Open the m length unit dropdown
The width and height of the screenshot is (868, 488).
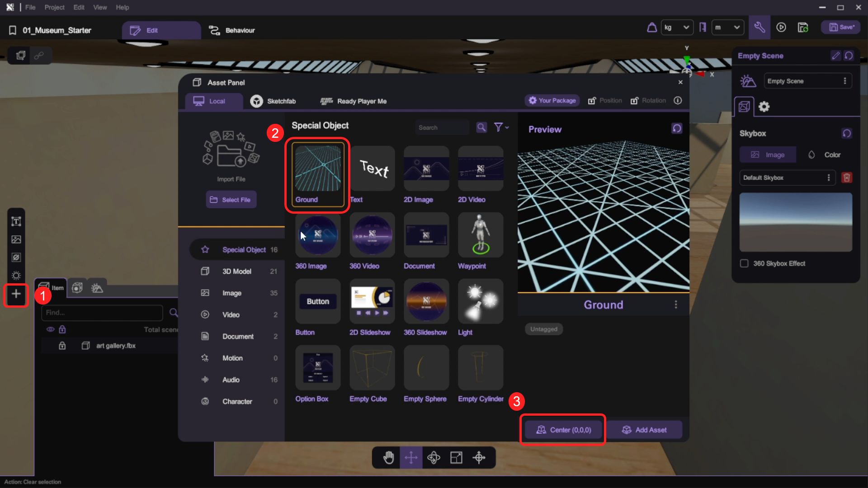[727, 28]
